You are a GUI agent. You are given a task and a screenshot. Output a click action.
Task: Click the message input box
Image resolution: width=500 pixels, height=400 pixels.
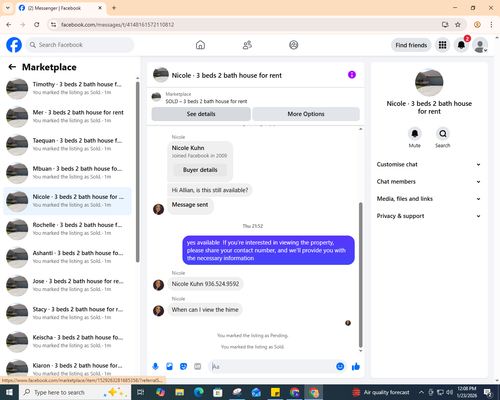click(x=272, y=367)
